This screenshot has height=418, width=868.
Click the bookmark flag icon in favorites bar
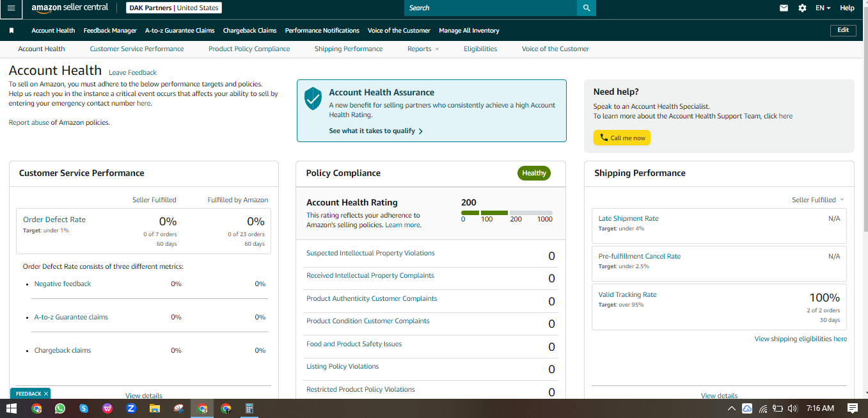tap(12, 30)
